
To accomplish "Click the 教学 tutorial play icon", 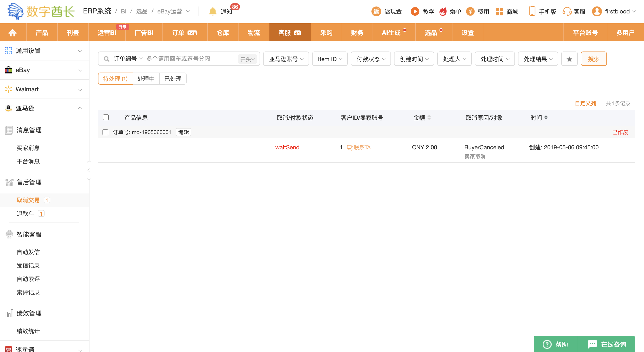I will [415, 11].
